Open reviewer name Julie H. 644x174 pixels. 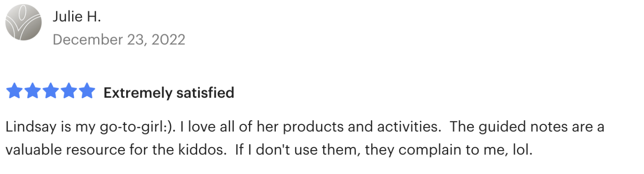click(x=77, y=17)
